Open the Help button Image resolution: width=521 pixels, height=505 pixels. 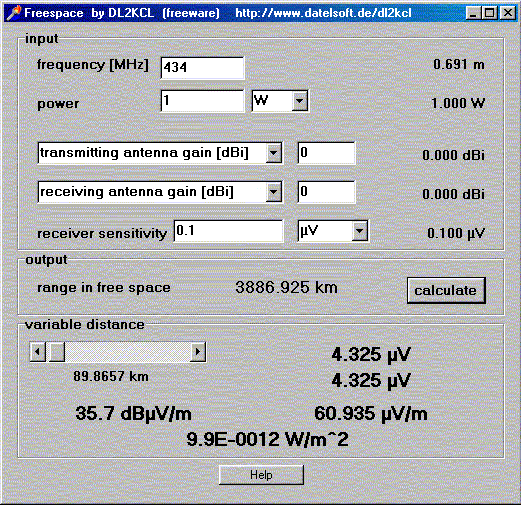[261, 475]
